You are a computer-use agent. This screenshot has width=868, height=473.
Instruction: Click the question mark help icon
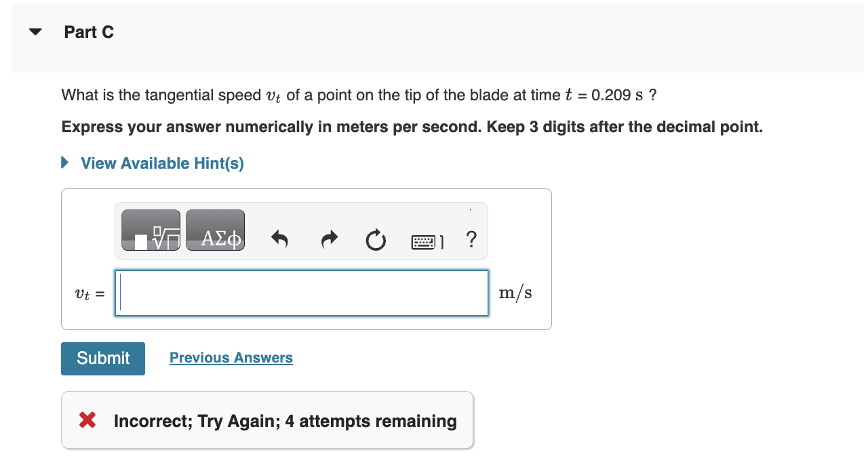click(x=471, y=239)
